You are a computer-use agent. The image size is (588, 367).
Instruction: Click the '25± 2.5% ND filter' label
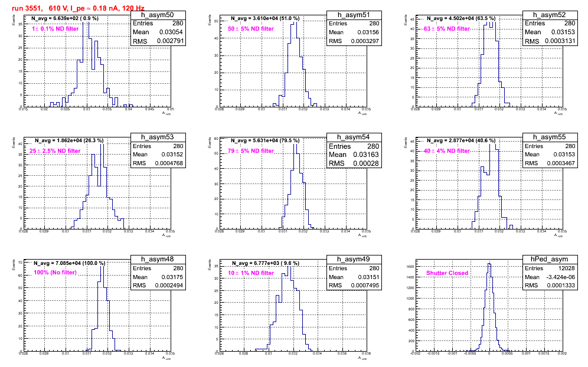click(55, 151)
